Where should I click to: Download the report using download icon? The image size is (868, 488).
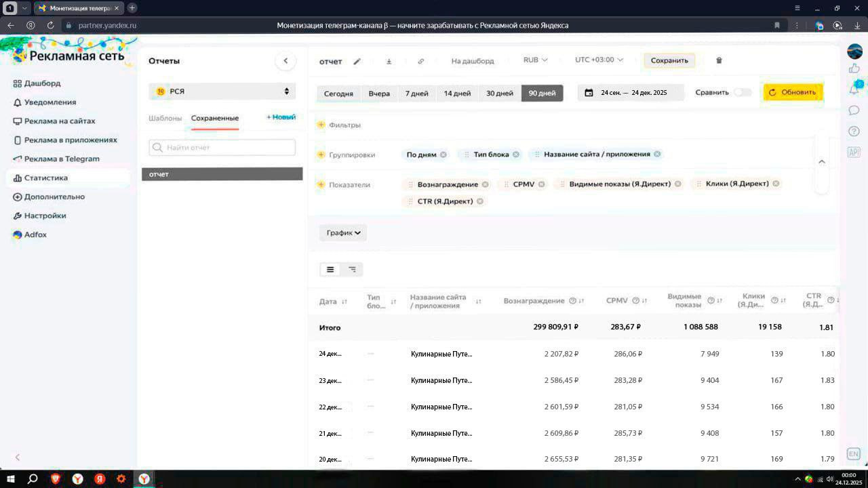tap(389, 61)
